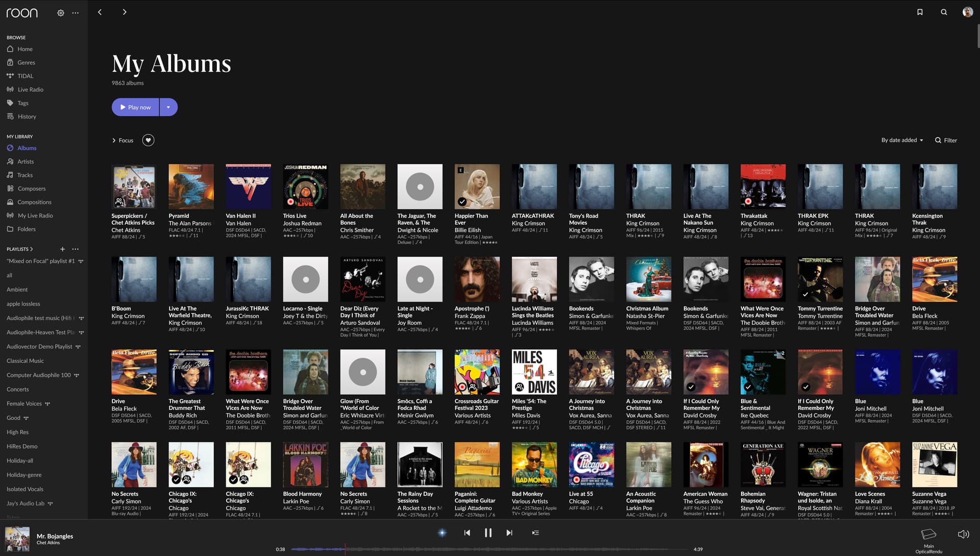
Task: Open the Happier Than Ever album cover
Action: 477,186
